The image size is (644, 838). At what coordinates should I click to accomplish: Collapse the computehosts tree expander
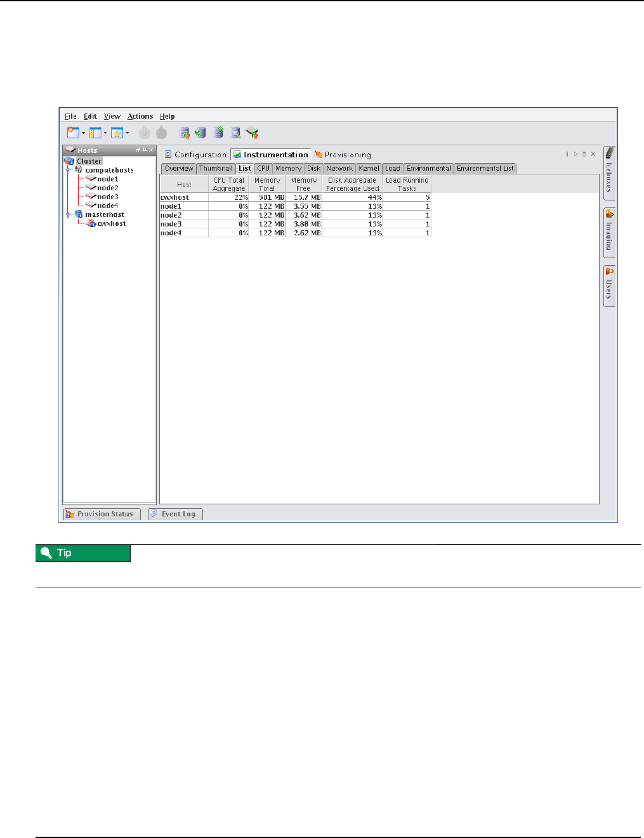pos(68,170)
